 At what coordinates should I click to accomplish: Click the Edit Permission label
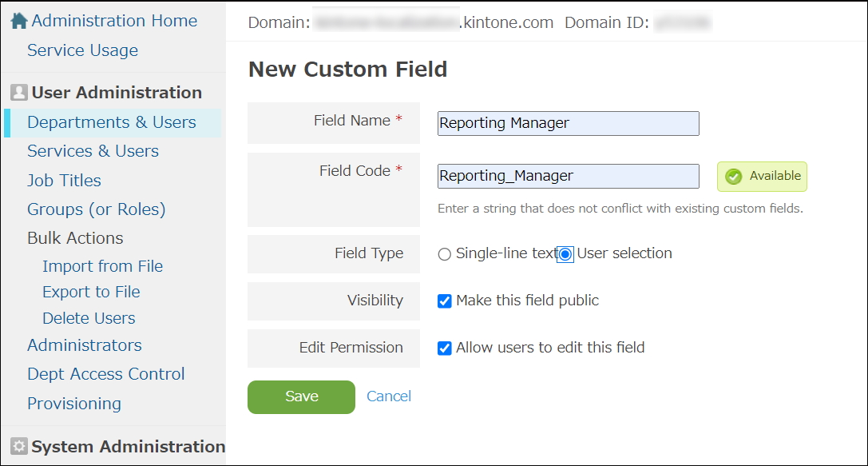point(351,348)
